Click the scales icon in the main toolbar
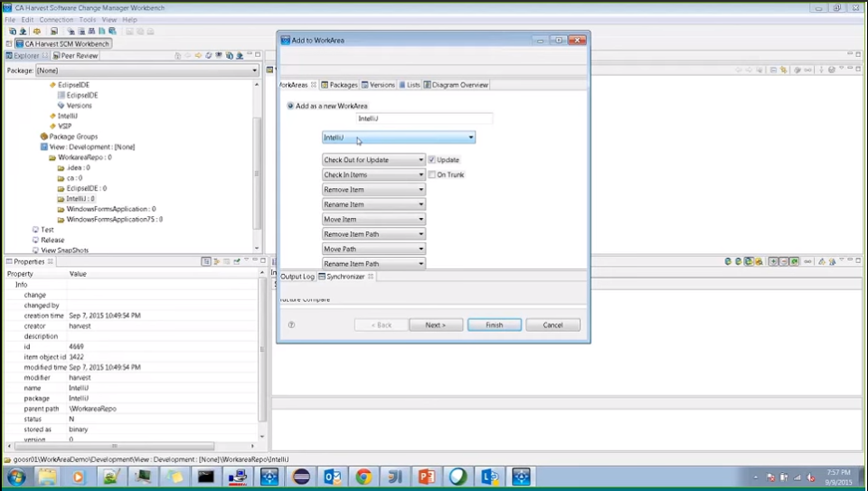The height and width of the screenshot is (491, 868). pyautogui.click(x=36, y=32)
